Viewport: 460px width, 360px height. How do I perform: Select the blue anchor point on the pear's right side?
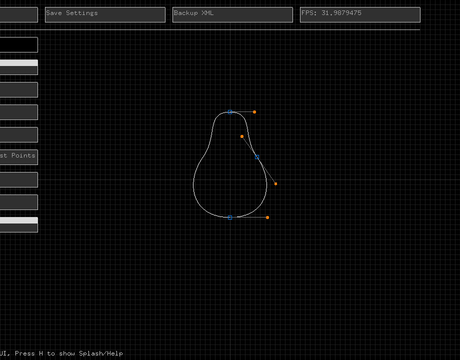click(x=257, y=157)
